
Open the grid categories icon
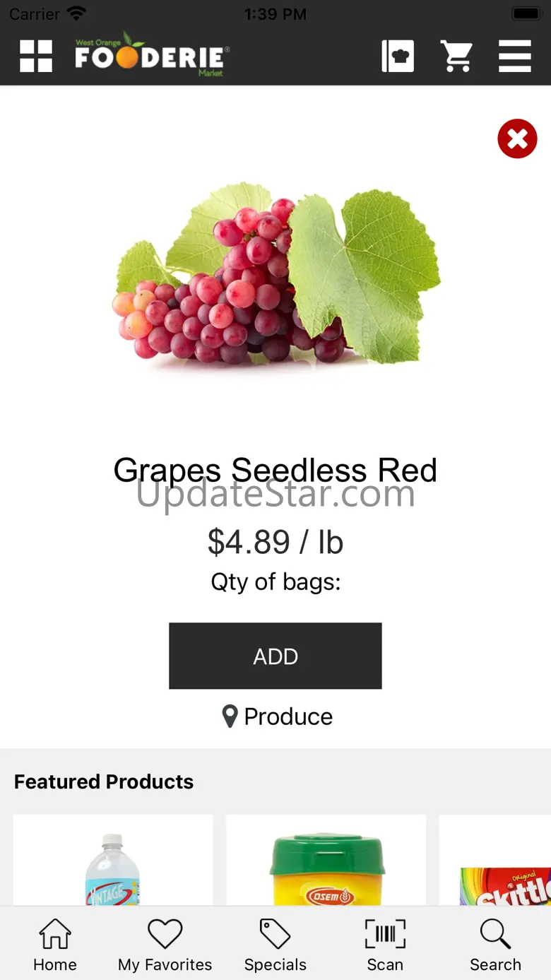click(36, 56)
